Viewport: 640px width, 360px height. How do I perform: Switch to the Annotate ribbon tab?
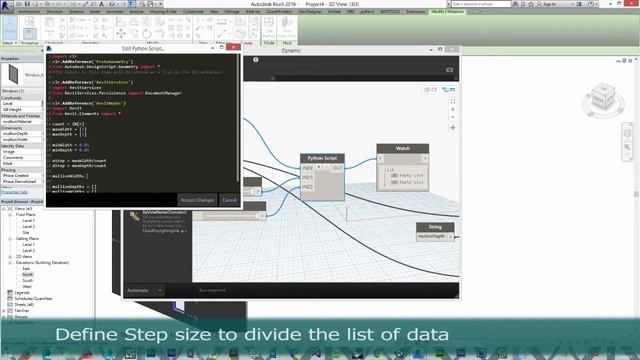click(115, 12)
